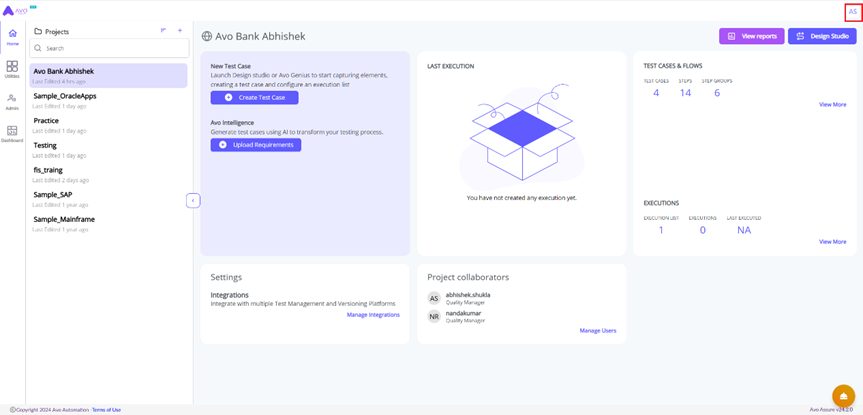
Task: Click the Avo logo in top-left
Action: tap(16, 10)
